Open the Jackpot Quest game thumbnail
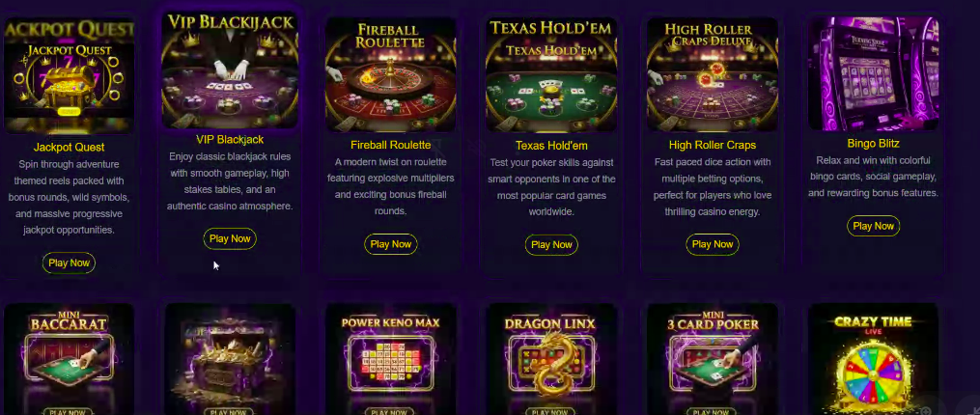Viewport: 980px width, 415px height. [69, 75]
